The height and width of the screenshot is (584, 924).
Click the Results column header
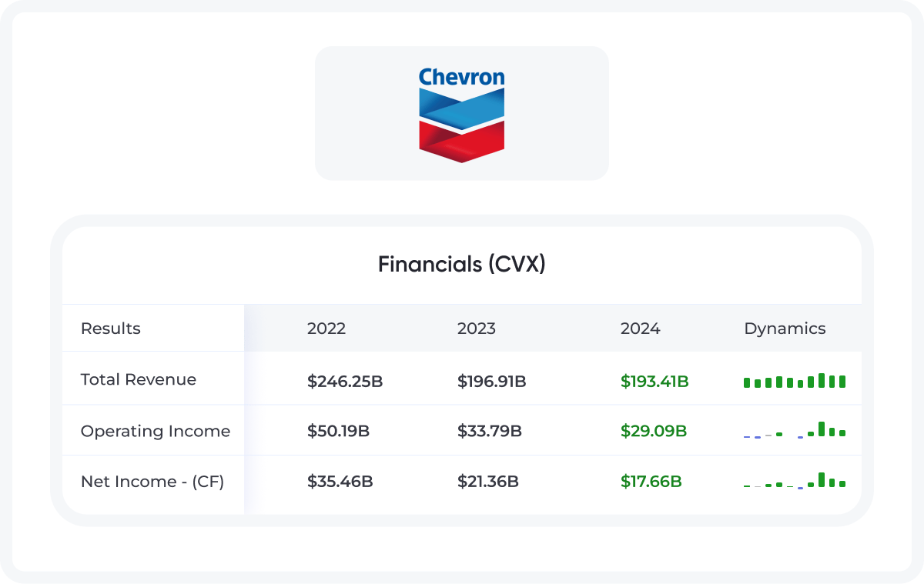(x=111, y=329)
